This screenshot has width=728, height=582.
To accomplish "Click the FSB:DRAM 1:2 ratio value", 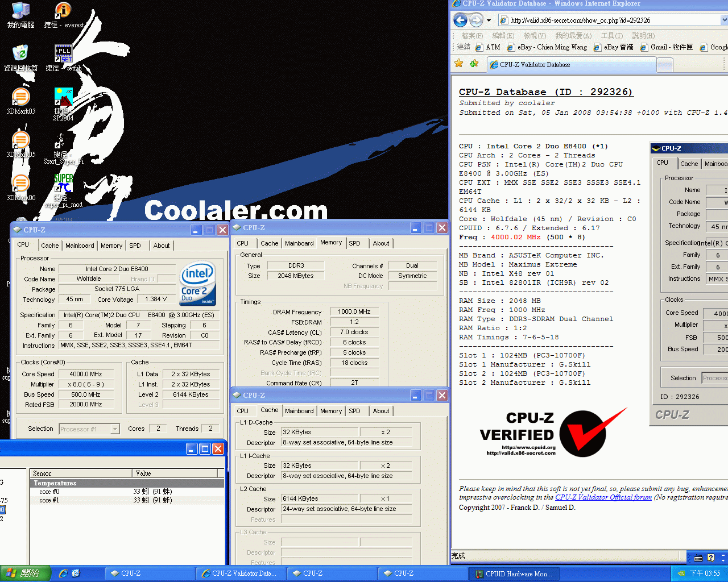I will [x=354, y=322].
